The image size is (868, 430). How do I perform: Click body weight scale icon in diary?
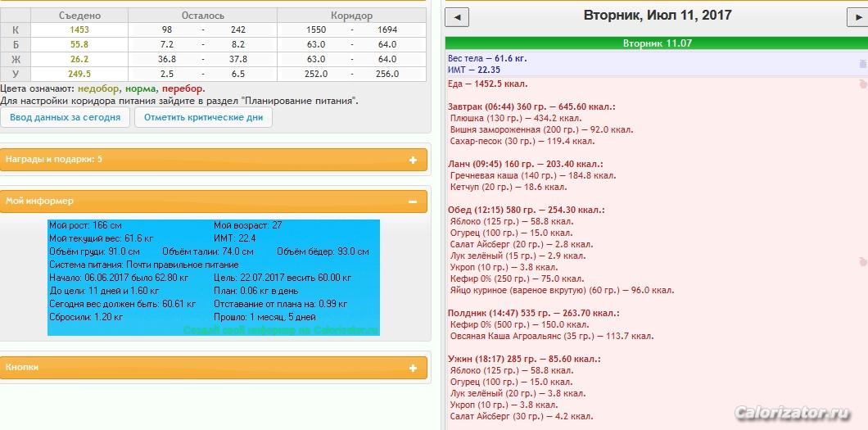pyautogui.click(x=862, y=64)
